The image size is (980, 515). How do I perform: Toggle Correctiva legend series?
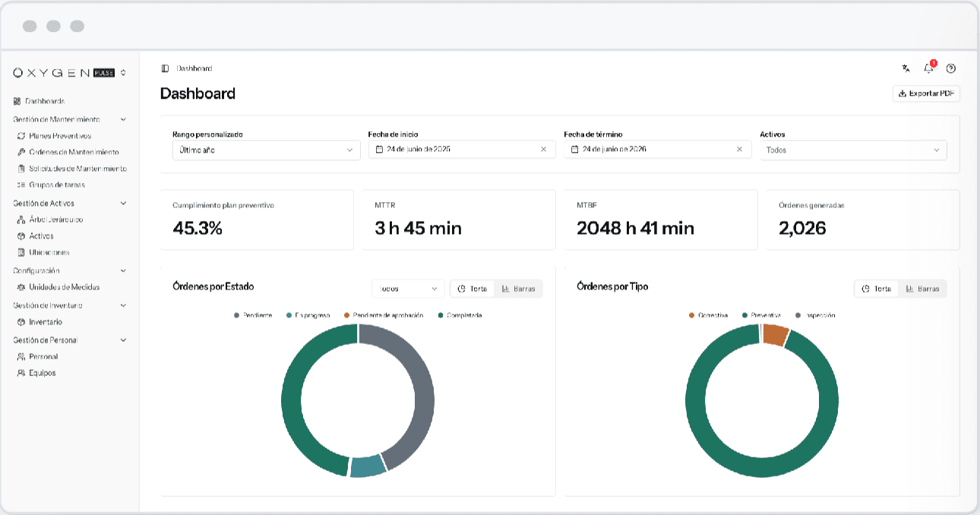coord(709,315)
